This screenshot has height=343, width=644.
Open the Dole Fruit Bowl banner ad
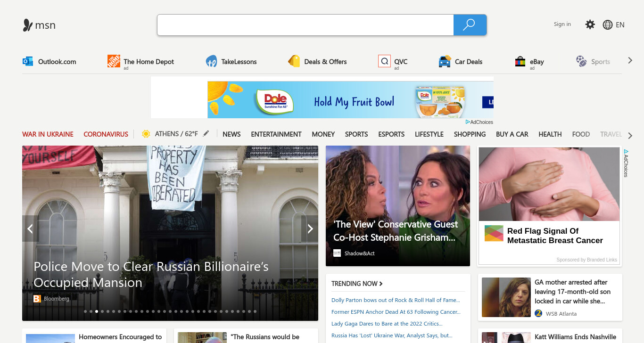351,99
